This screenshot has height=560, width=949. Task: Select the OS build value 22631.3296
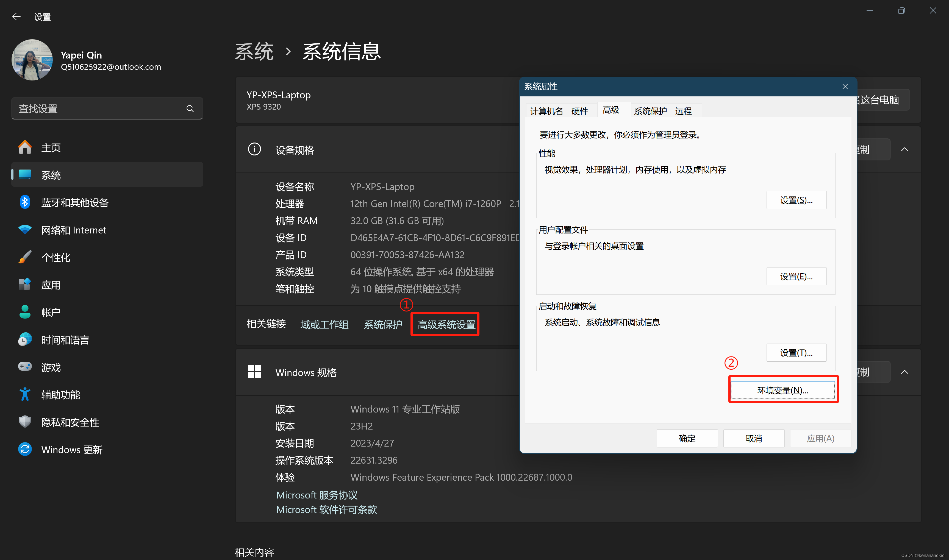[374, 460]
